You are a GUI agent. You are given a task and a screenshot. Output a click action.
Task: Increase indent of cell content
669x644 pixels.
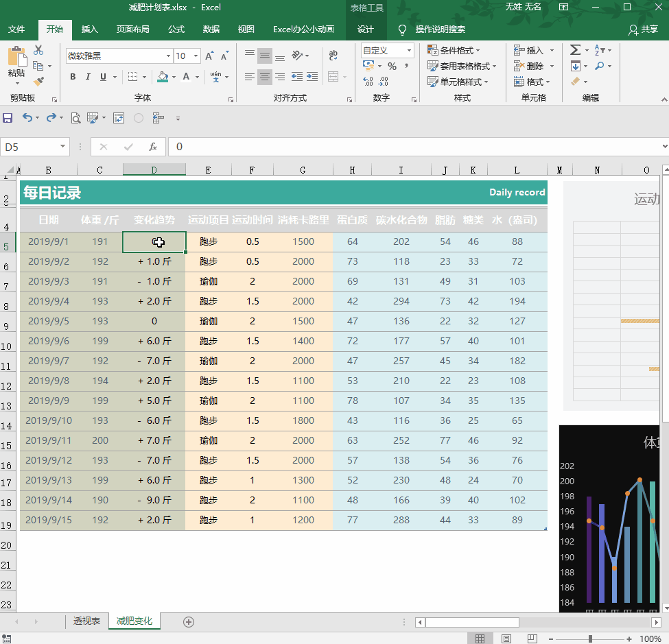tap(312, 76)
